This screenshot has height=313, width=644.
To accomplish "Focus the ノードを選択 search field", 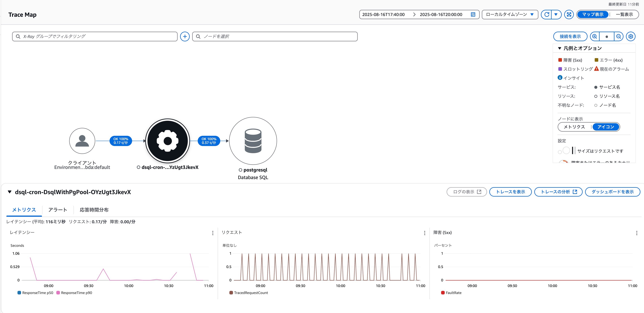I will coord(275,36).
